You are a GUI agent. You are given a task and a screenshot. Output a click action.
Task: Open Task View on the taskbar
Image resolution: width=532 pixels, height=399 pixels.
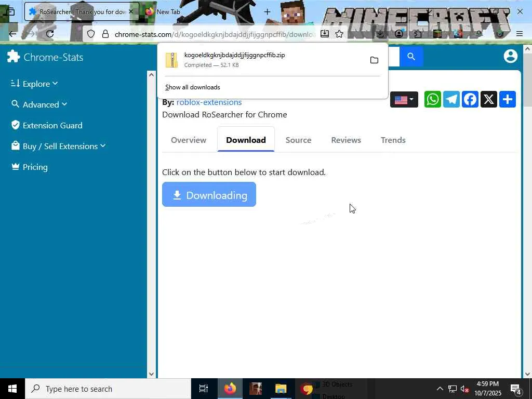tap(203, 389)
